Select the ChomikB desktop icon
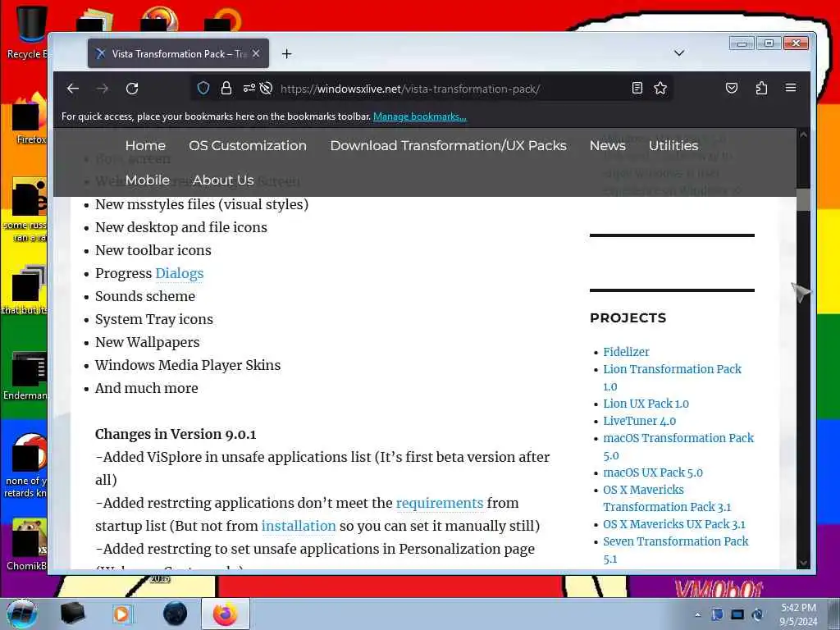Viewport: 840px width, 630px height. click(25, 544)
